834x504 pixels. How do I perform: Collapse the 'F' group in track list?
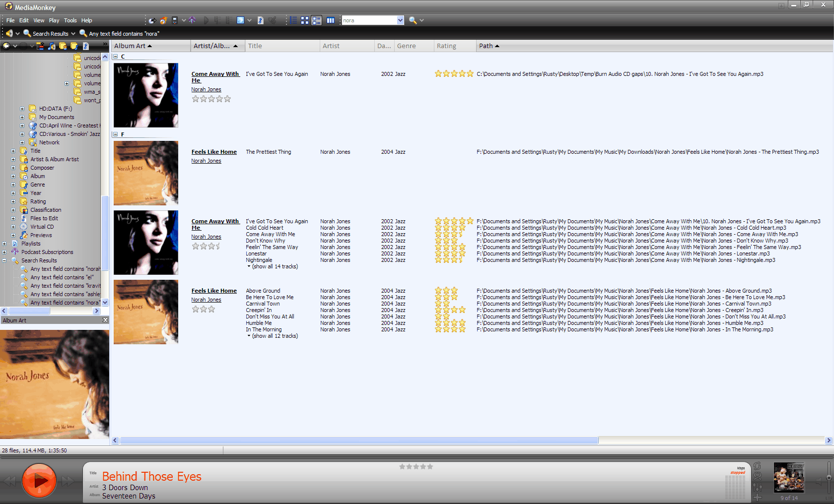pyautogui.click(x=115, y=134)
